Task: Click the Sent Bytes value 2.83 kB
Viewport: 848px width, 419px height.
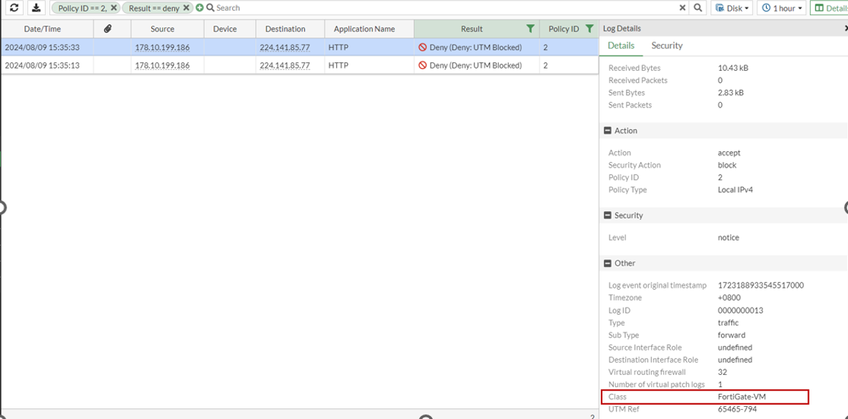Action: pyautogui.click(x=731, y=92)
